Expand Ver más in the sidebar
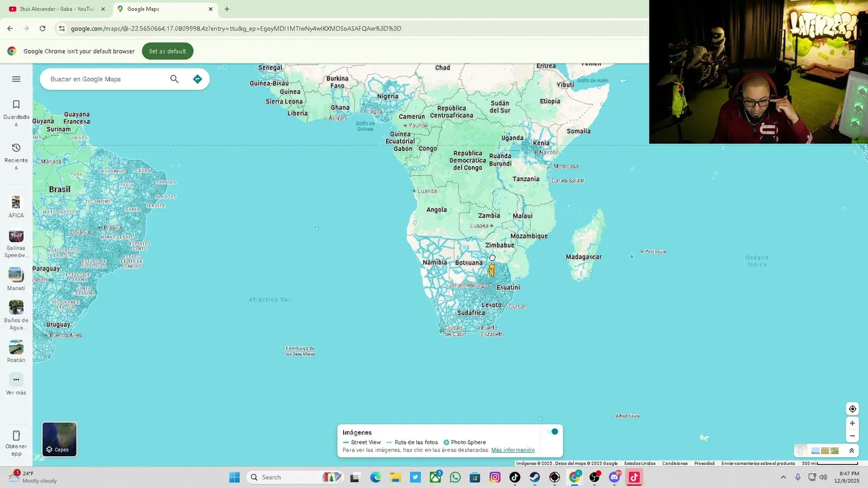The image size is (868, 488). [x=16, y=384]
